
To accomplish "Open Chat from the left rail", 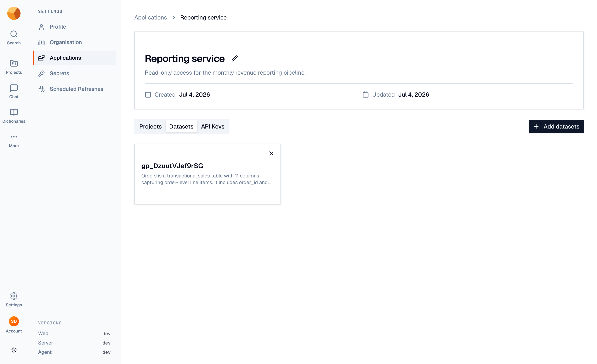I will click(x=14, y=91).
